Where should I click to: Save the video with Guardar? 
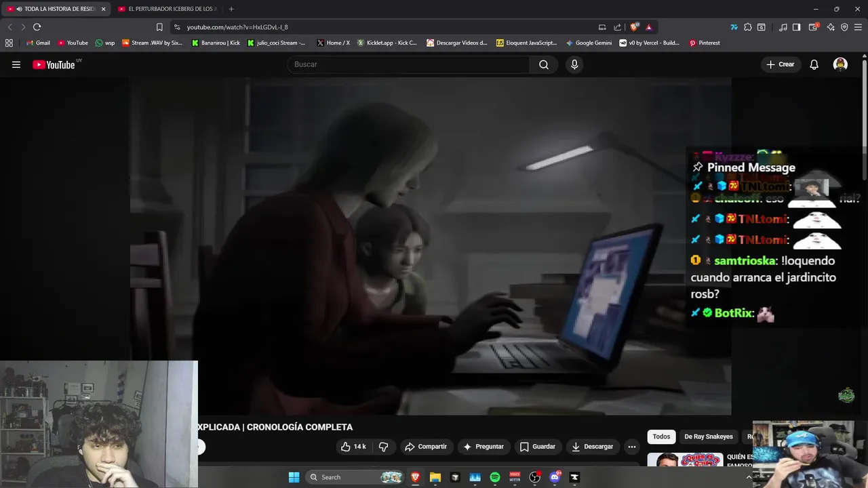pos(537,447)
